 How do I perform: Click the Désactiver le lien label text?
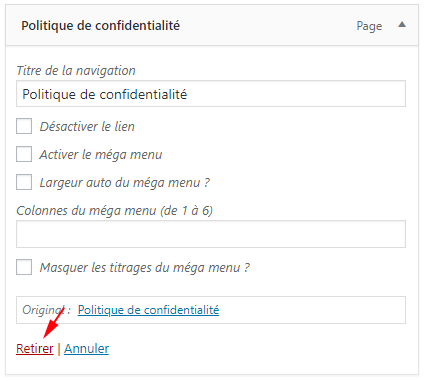tap(87, 126)
